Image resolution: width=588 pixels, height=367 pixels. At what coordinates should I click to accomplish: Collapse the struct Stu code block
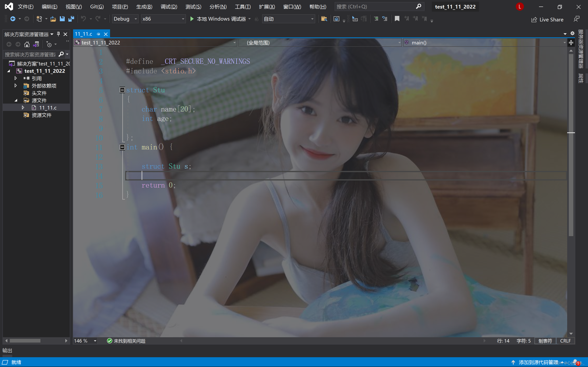click(122, 90)
